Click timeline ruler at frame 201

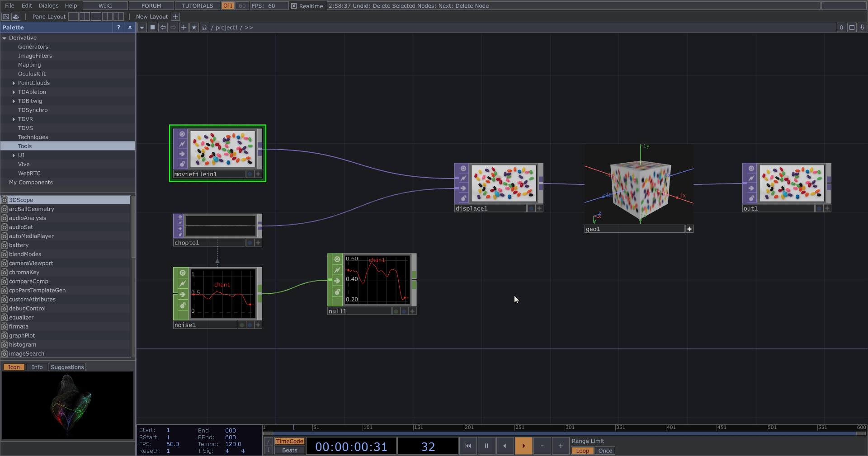(464, 427)
